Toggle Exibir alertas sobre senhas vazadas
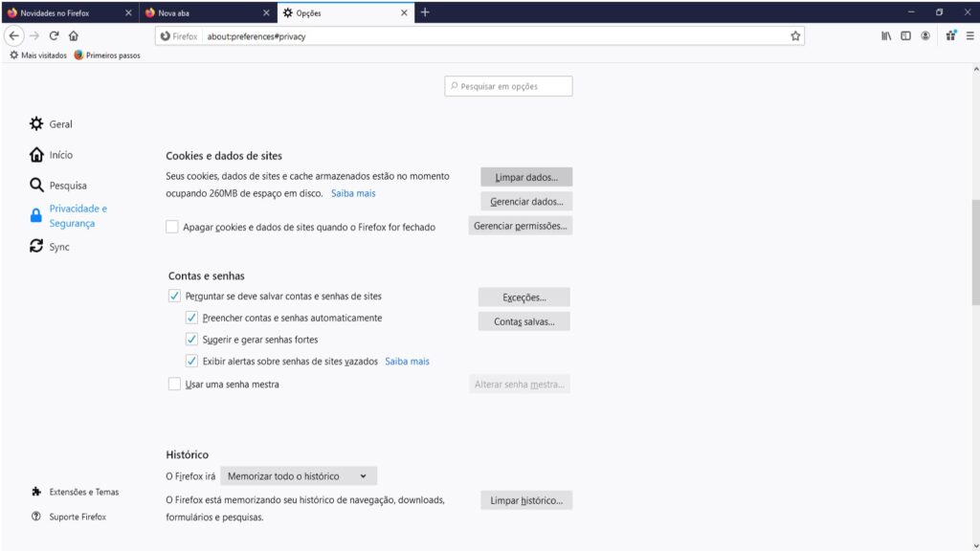This screenshot has width=980, height=551. tap(191, 361)
